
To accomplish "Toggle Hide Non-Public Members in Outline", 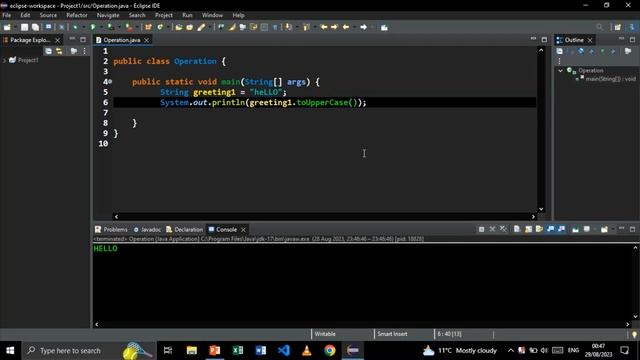I will tap(602, 51).
